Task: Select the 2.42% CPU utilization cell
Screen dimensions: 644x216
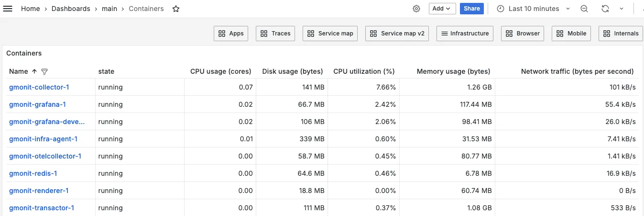Action: tap(363, 104)
